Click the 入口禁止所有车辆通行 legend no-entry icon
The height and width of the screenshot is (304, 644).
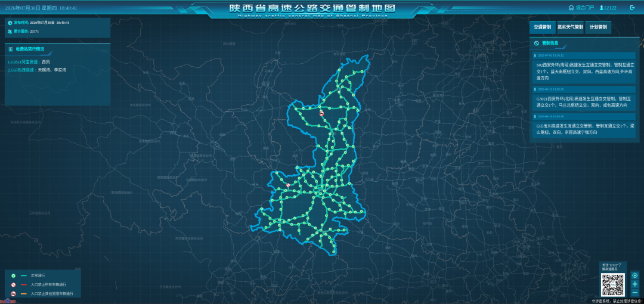click(13, 285)
